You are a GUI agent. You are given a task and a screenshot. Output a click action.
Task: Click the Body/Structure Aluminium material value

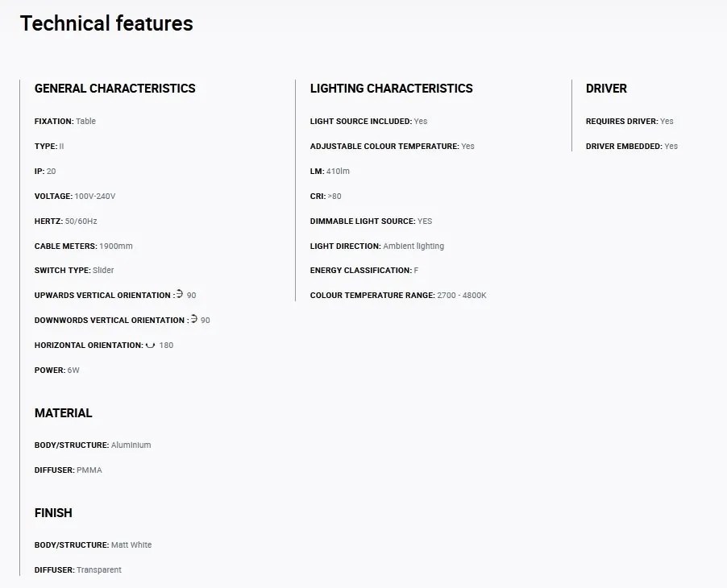point(131,445)
